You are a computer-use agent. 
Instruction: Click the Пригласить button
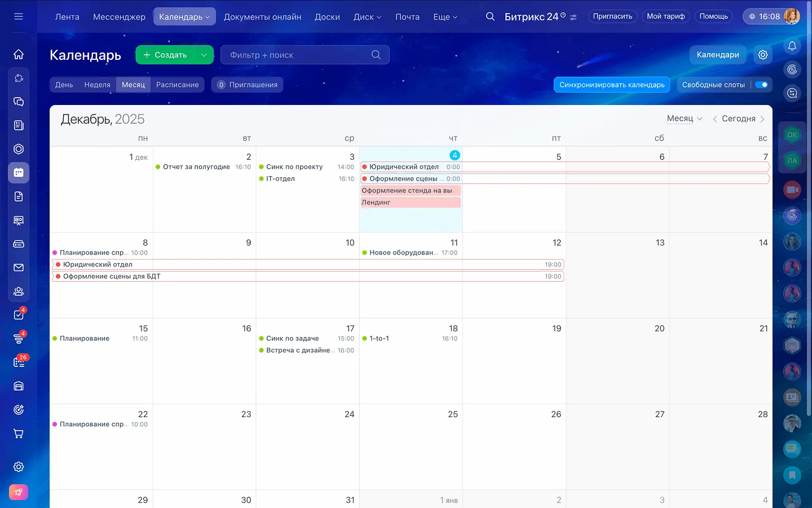tap(612, 16)
